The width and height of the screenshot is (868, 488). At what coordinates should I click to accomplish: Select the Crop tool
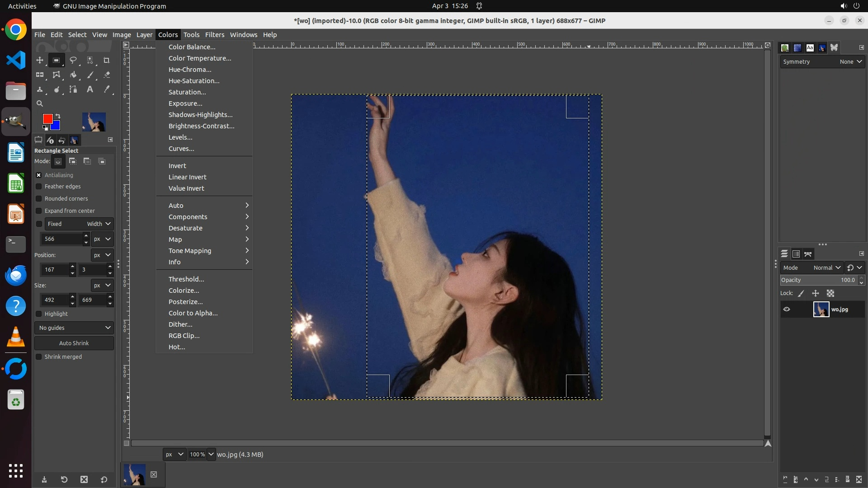tap(107, 60)
